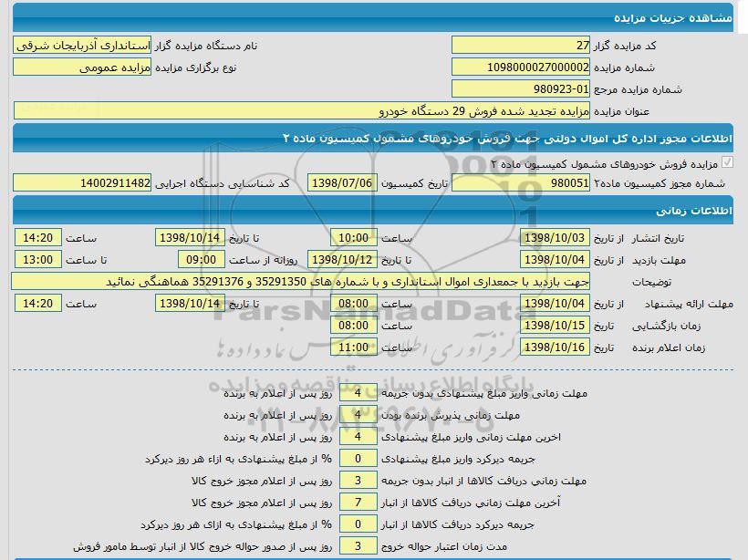Viewport: 748px width, 560px height.
Task: Click daily visit start time 09:00
Action: click(x=202, y=260)
